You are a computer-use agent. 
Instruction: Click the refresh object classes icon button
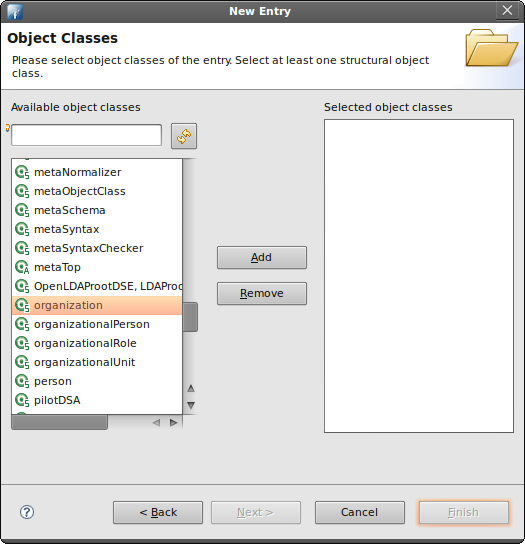pyautogui.click(x=184, y=136)
